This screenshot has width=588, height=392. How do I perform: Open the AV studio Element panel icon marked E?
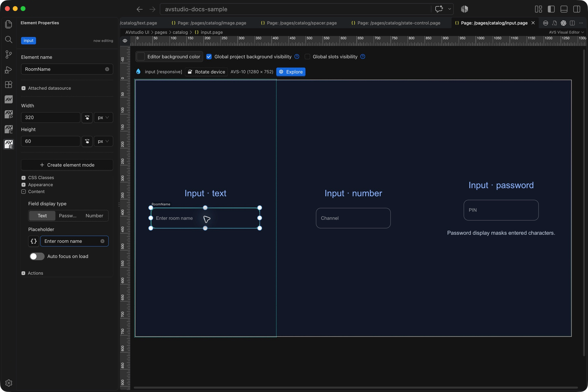(x=9, y=144)
